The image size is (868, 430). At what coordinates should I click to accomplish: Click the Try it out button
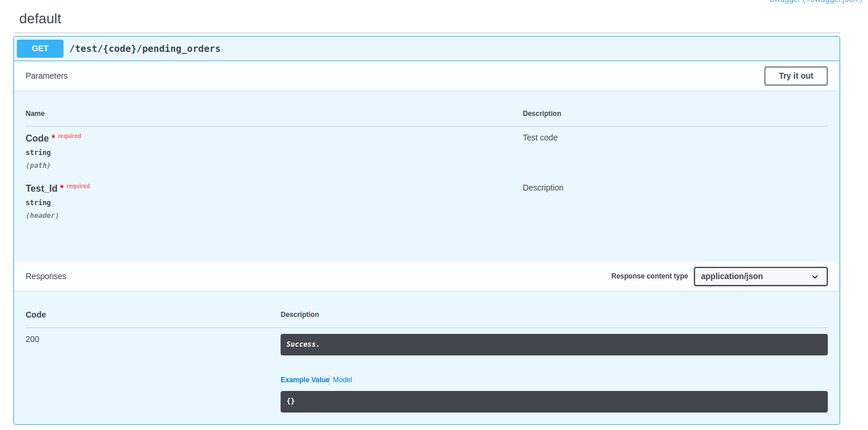tap(795, 76)
